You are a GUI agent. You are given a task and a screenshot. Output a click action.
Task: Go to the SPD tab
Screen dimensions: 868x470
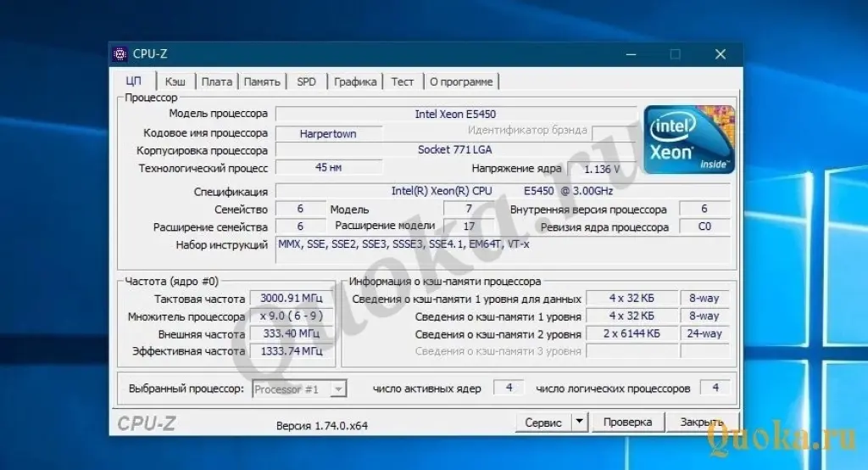click(x=306, y=81)
